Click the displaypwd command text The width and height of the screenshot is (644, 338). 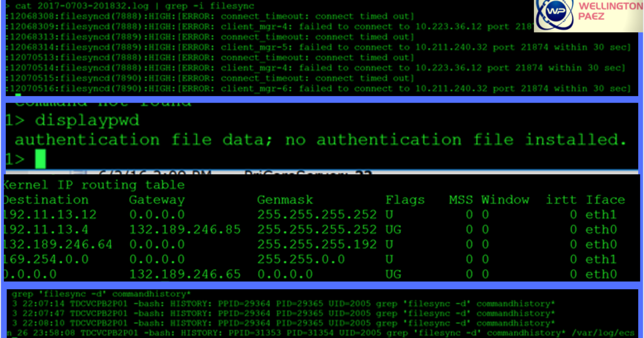point(87,121)
